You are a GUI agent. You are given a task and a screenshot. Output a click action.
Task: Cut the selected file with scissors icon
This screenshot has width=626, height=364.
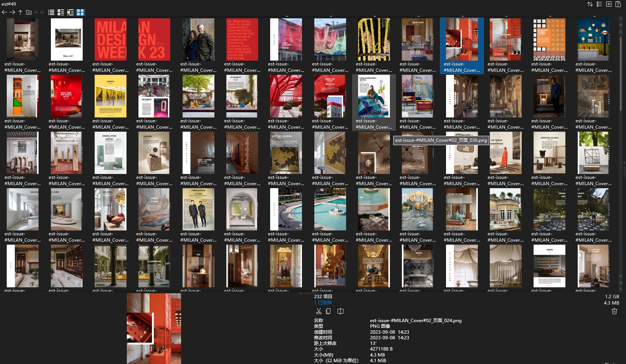[319, 311]
